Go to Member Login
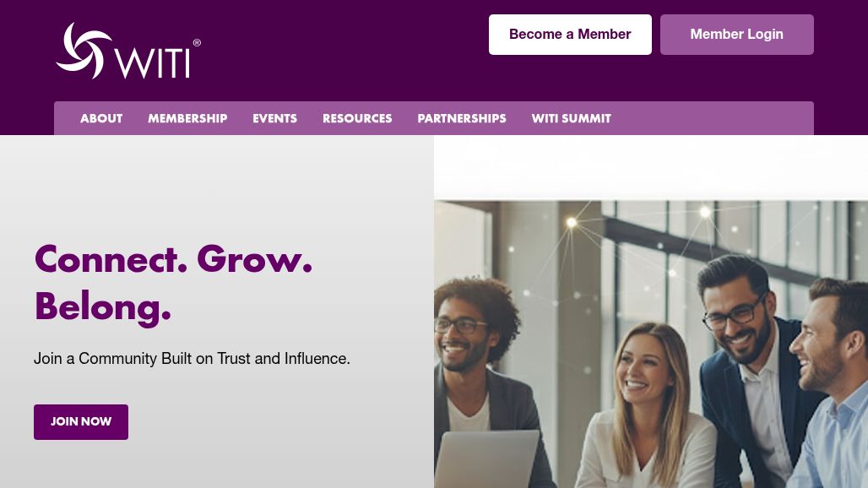The image size is (868, 488). (x=736, y=35)
